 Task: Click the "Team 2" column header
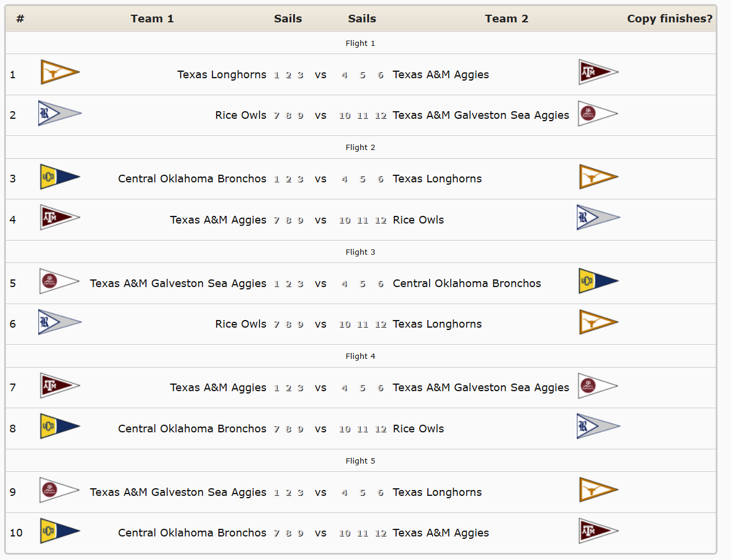(506, 19)
